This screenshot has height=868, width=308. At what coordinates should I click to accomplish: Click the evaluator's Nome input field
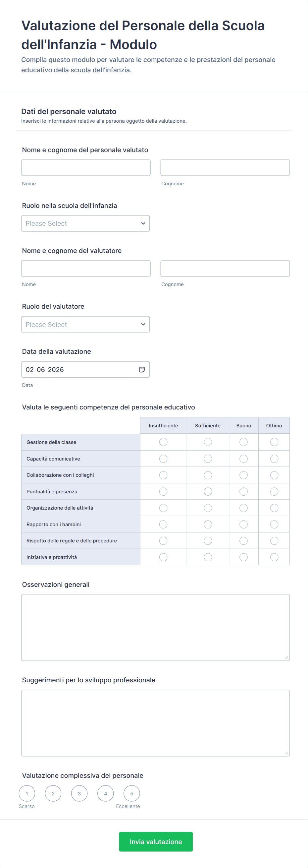(x=86, y=269)
